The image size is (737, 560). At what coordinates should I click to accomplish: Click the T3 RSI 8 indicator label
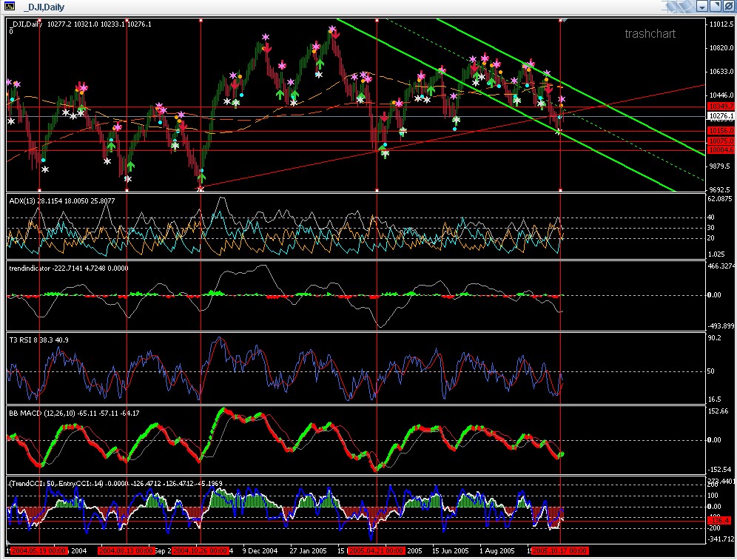[23, 340]
